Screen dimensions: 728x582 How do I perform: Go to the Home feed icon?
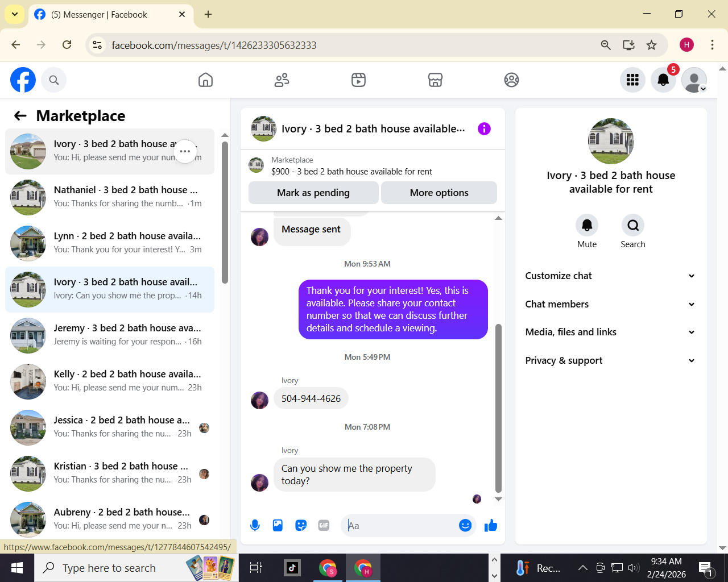pyautogui.click(x=205, y=80)
